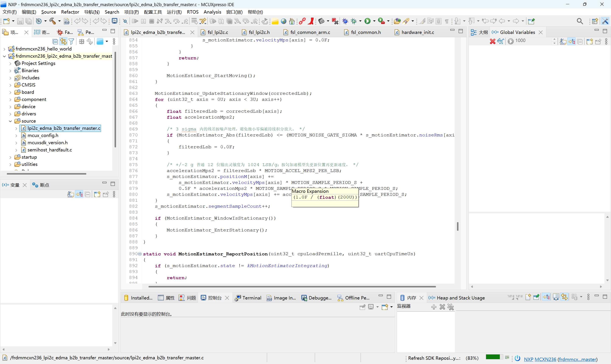
Task: Toggle Show Whitespace Characters pilcrow icon
Action: point(447,21)
